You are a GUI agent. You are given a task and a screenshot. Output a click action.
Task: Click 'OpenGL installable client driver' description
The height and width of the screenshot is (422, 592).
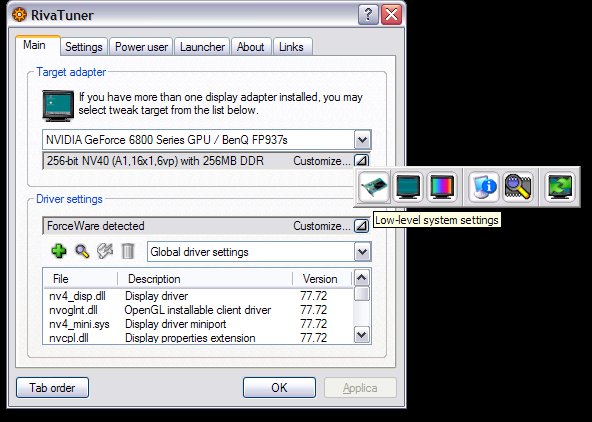(x=198, y=310)
